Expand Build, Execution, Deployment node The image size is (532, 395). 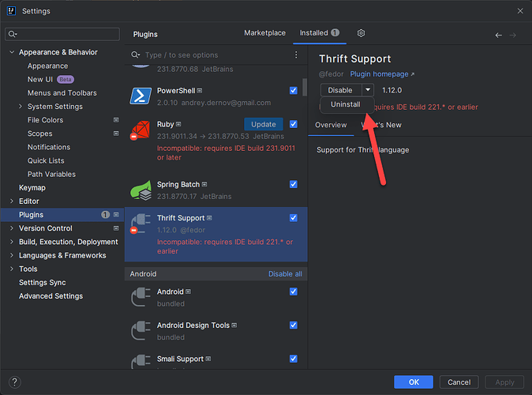12,242
